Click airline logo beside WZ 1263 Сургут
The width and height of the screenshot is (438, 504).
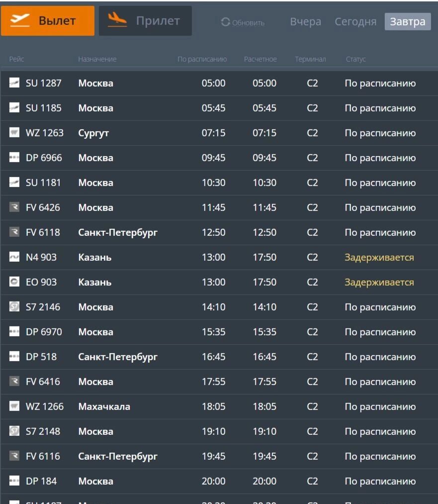14,133
